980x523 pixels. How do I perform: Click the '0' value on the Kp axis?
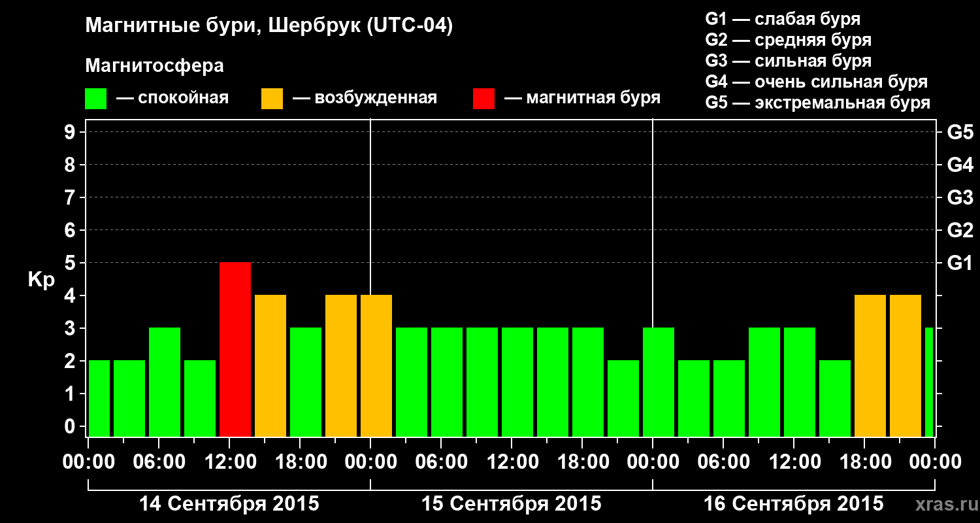tap(71, 426)
